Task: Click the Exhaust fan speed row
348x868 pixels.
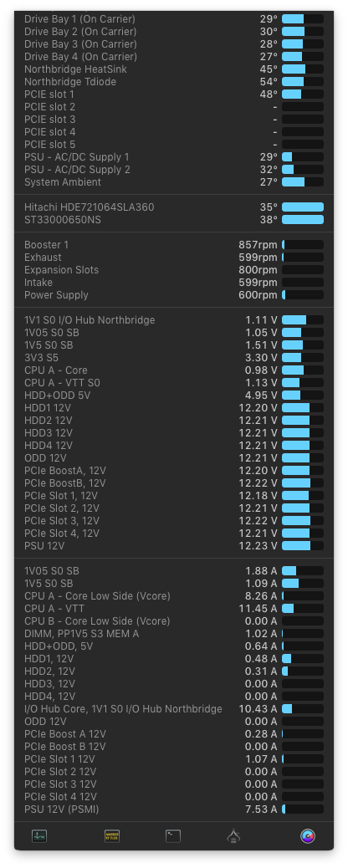Action: coord(174,258)
